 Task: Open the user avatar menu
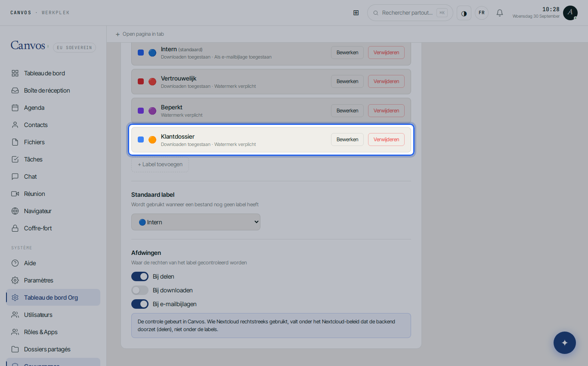tap(570, 13)
